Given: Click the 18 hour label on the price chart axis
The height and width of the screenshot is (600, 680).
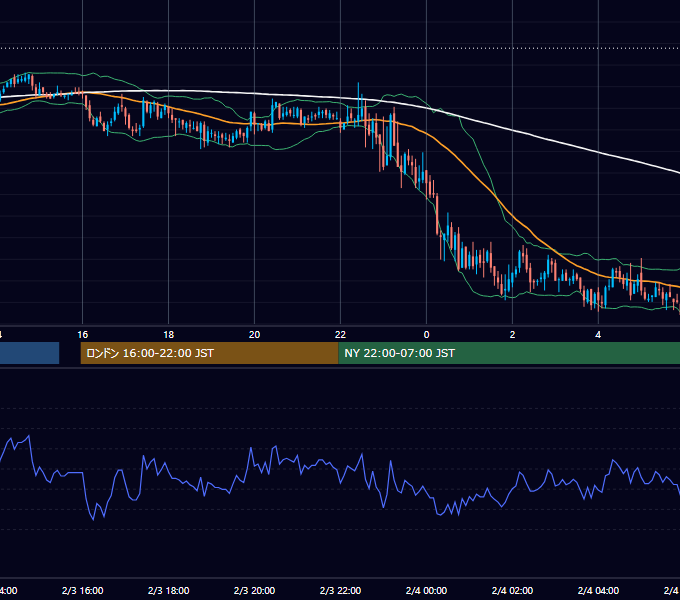Looking at the screenshot, I should [x=169, y=335].
